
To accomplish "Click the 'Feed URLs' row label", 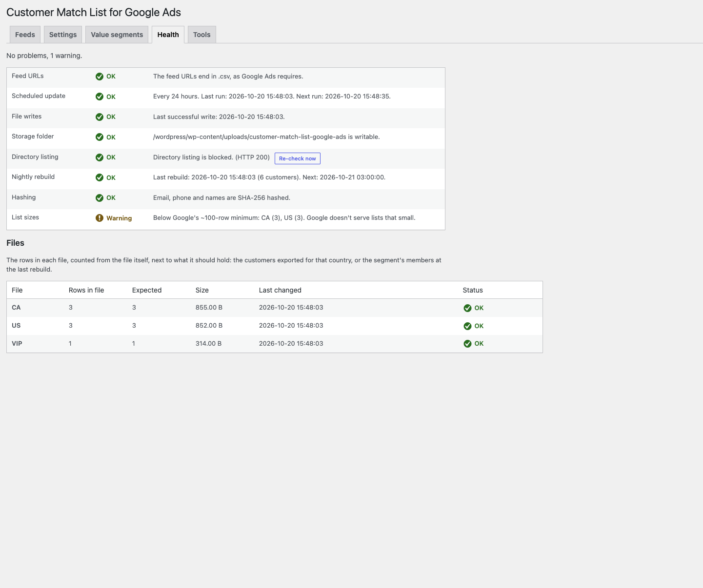I will pyautogui.click(x=28, y=76).
